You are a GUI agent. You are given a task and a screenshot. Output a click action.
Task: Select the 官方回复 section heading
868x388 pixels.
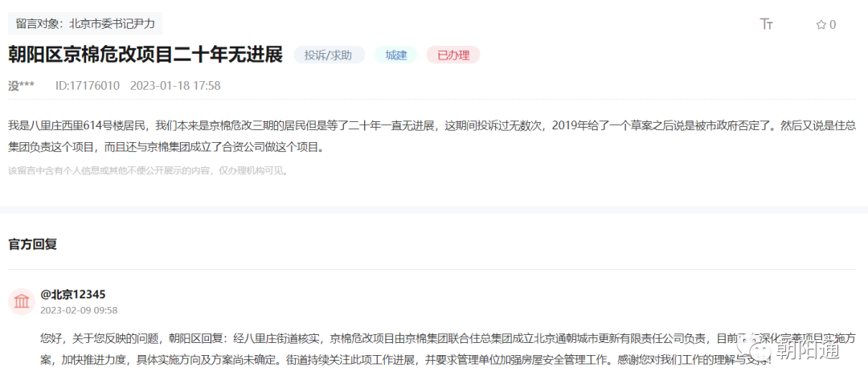click(x=33, y=243)
